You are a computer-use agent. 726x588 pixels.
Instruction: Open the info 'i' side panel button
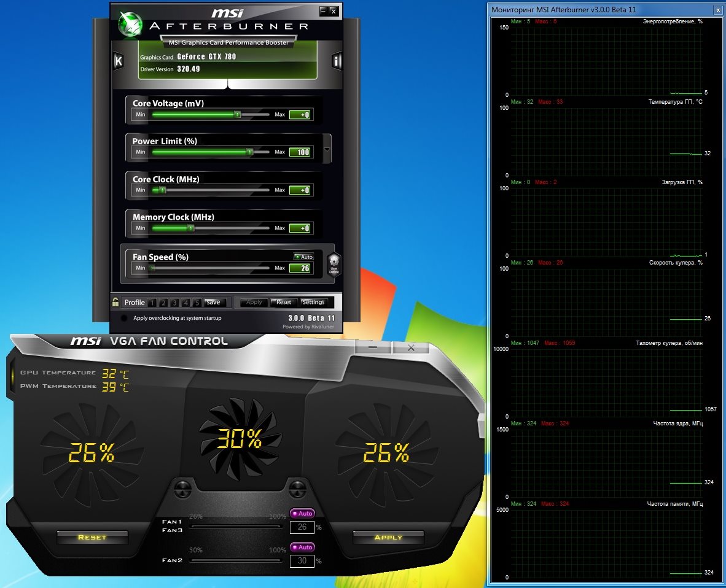tap(337, 61)
